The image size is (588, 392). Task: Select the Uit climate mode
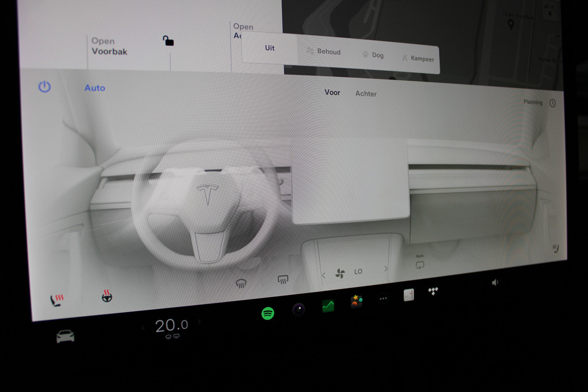270,48
